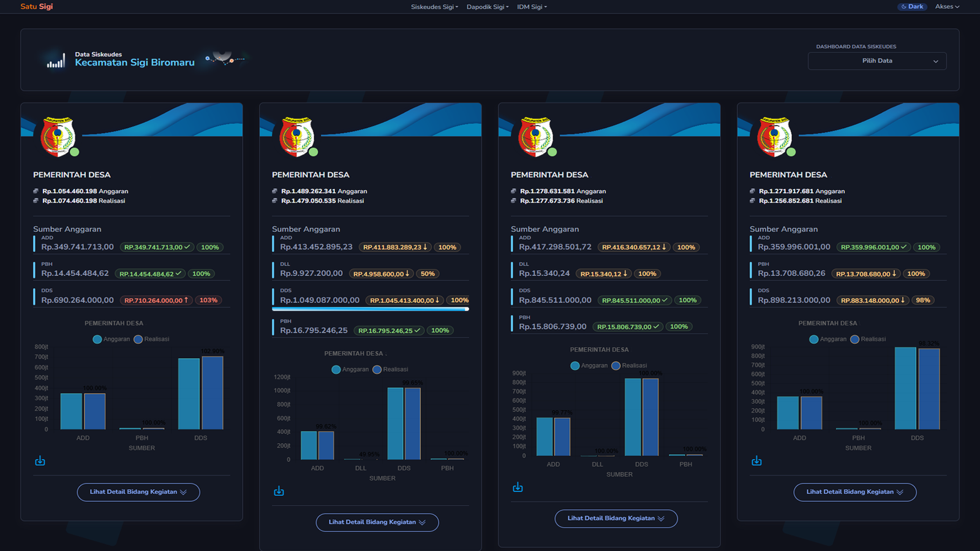Toggle the Dark mode switch

(912, 7)
